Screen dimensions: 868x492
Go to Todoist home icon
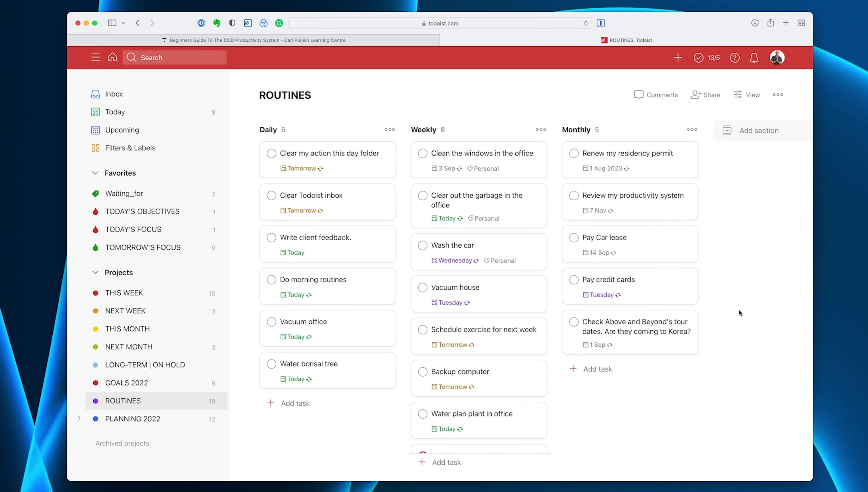pyautogui.click(x=112, y=57)
